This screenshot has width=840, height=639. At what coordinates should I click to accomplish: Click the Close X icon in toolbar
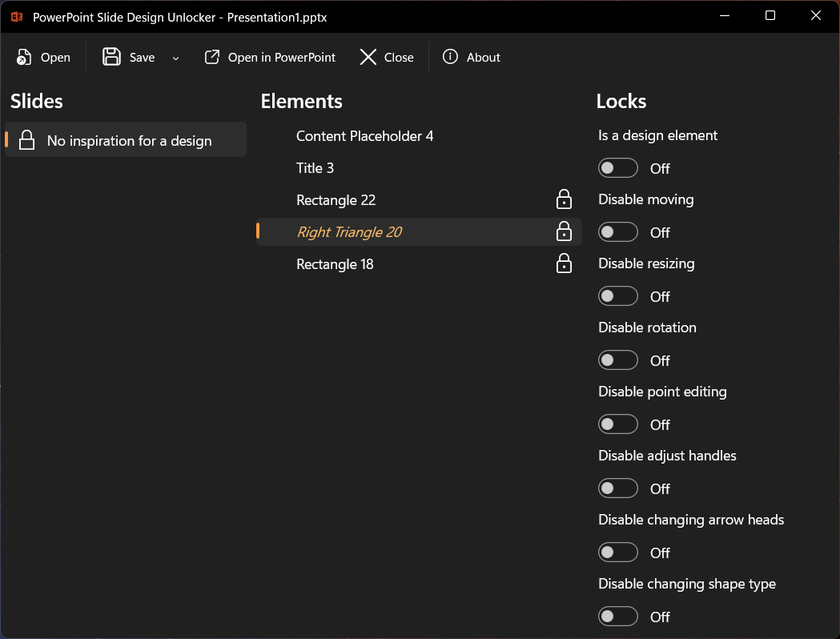[x=368, y=57]
